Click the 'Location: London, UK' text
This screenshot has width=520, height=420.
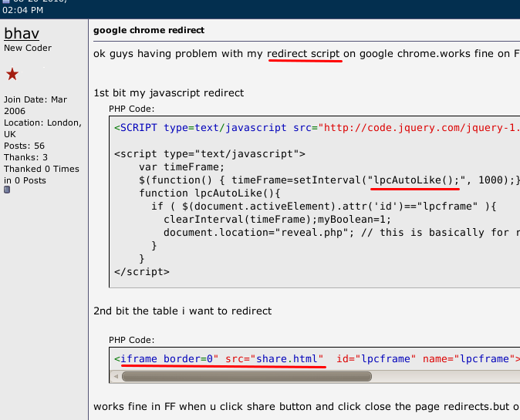(x=42, y=128)
